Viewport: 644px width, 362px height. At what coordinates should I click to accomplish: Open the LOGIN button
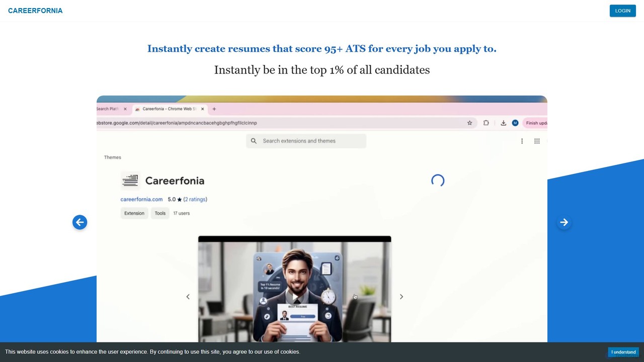[x=622, y=11]
